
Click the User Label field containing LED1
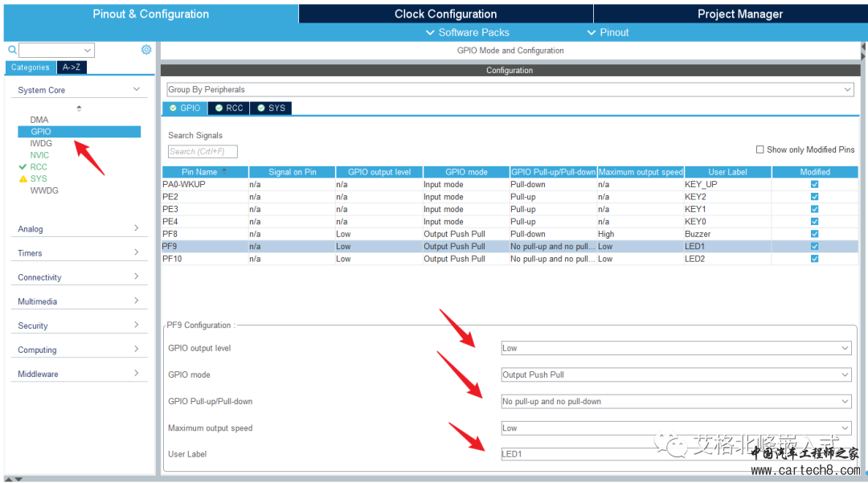pos(676,454)
